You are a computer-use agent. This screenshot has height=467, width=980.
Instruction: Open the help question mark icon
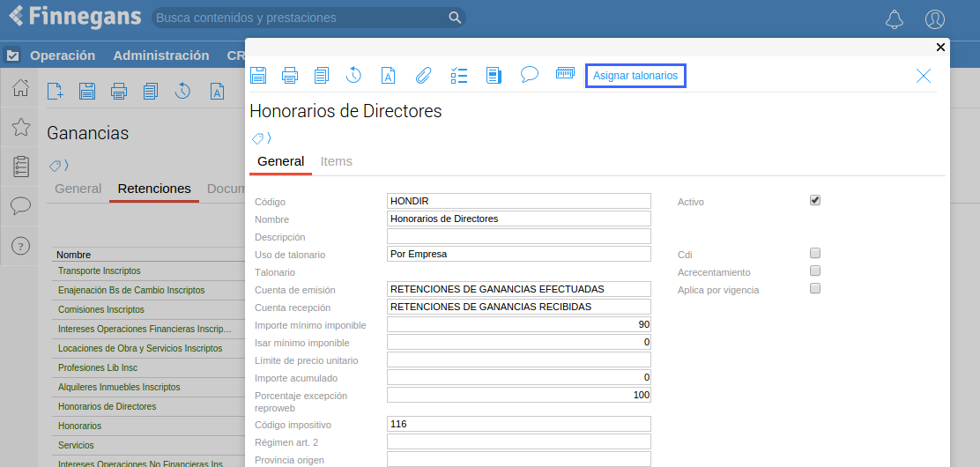tap(21, 246)
